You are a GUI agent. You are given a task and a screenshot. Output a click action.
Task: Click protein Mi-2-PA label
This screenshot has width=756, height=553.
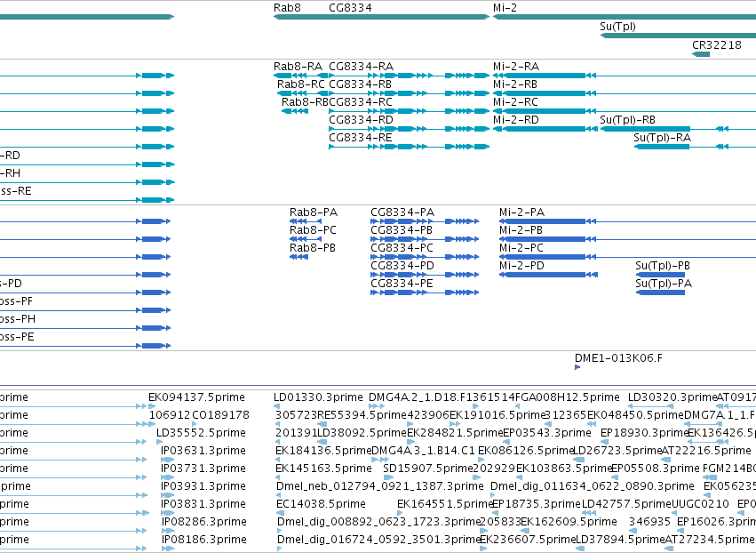tap(521, 212)
